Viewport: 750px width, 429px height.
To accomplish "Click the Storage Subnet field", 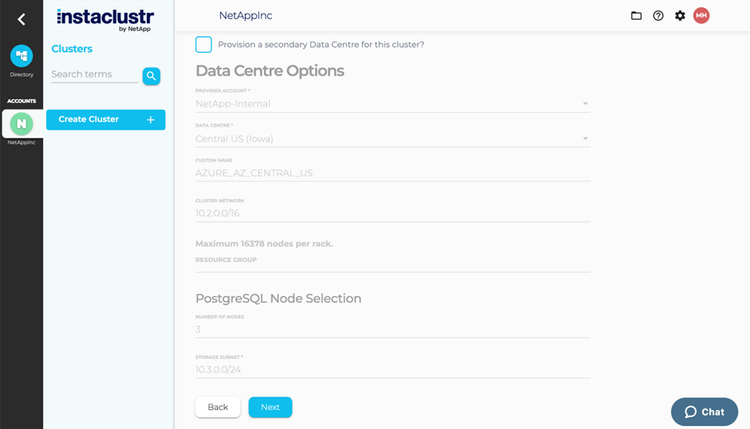I will (x=392, y=370).
